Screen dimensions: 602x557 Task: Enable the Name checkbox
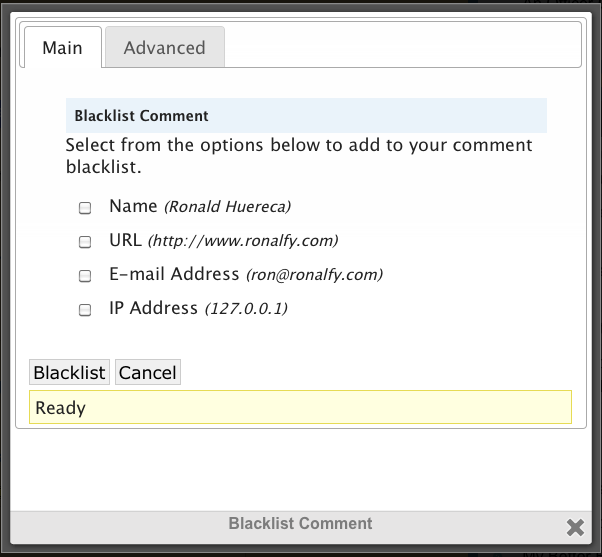click(x=85, y=208)
